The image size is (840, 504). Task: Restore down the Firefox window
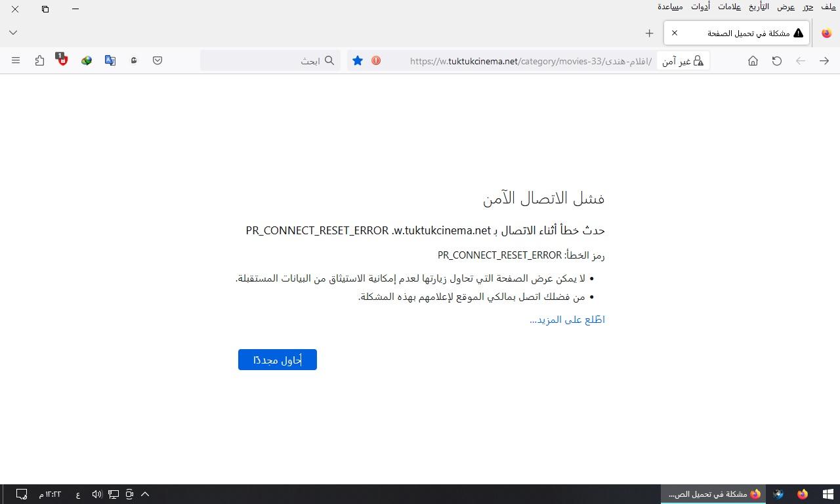point(45,9)
